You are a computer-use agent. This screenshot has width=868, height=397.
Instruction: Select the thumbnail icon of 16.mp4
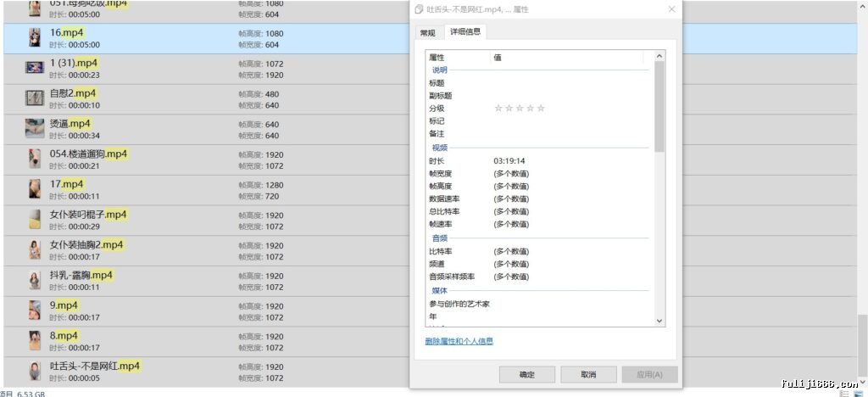coord(34,37)
